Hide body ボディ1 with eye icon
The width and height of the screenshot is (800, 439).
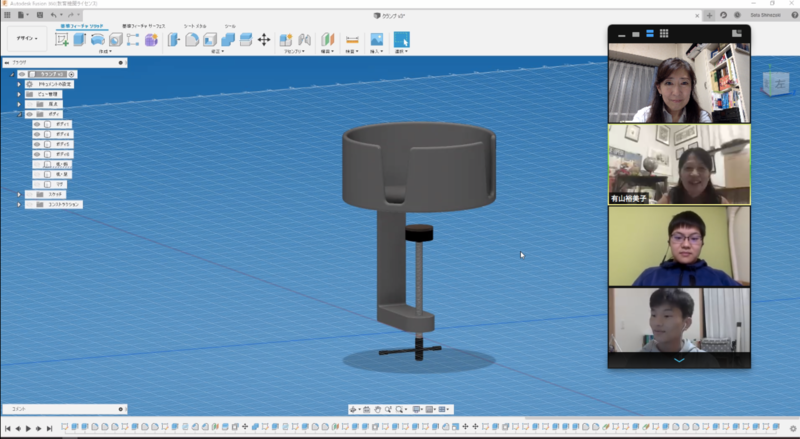(x=37, y=124)
